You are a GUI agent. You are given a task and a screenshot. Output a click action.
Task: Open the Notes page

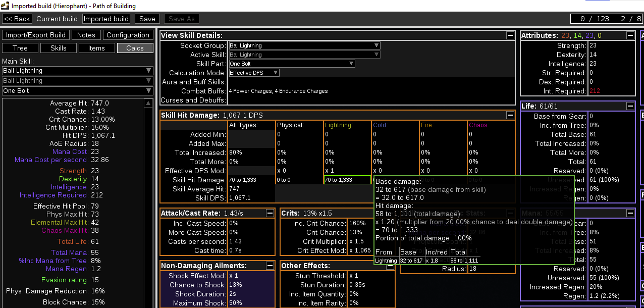[x=86, y=35]
